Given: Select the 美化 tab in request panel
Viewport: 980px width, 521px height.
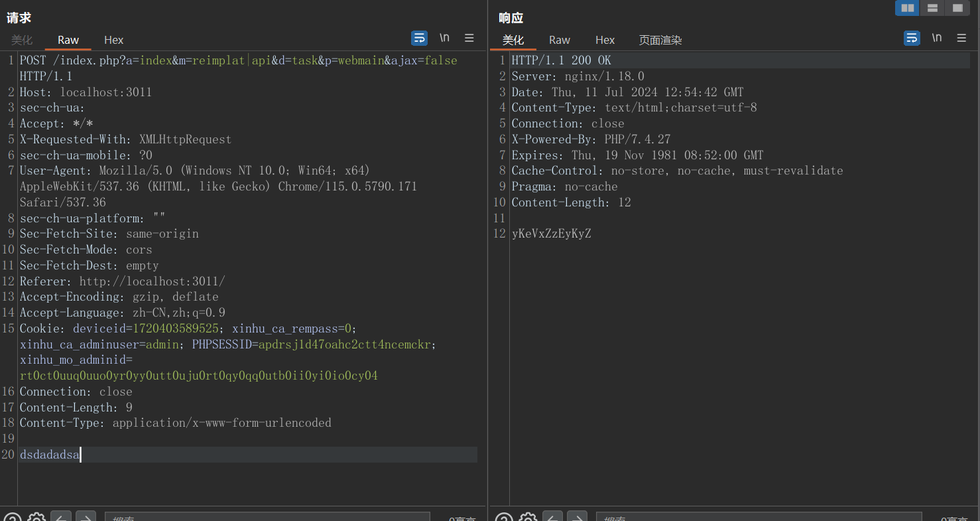Looking at the screenshot, I should pyautogui.click(x=22, y=40).
